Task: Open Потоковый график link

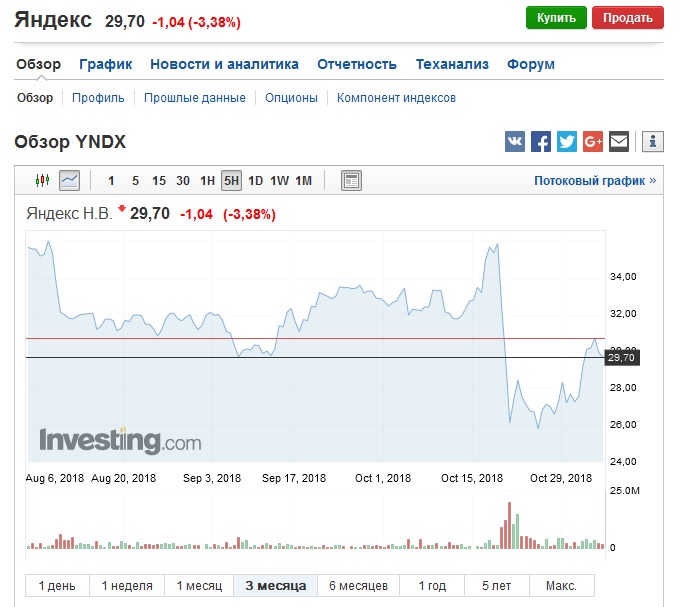Action: [595, 181]
